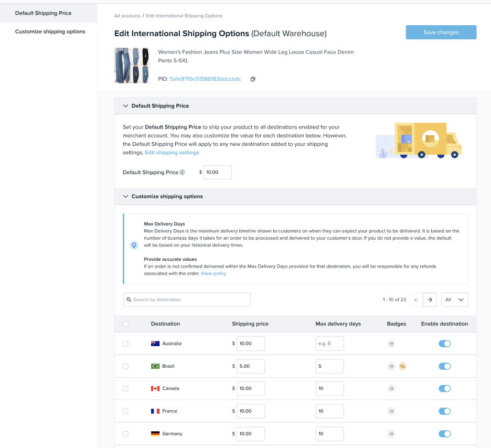Collapse the Customize shipping options section

[x=125, y=197]
